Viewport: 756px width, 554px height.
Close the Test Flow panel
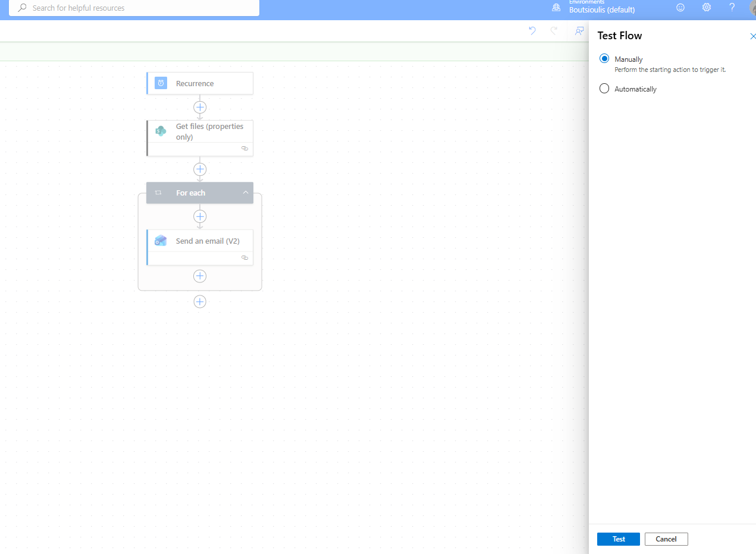pyautogui.click(x=752, y=36)
